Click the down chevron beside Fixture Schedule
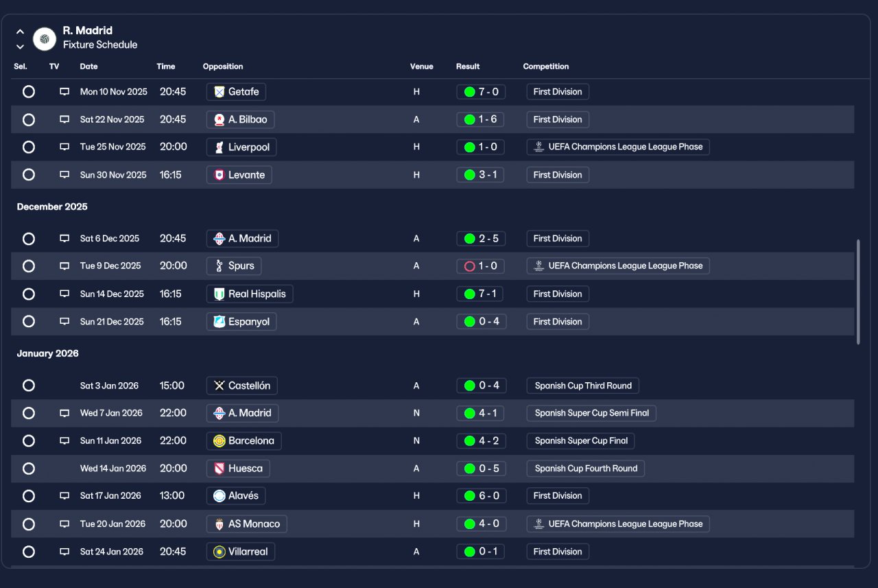Screen dimensions: 878x588 (x=20, y=47)
